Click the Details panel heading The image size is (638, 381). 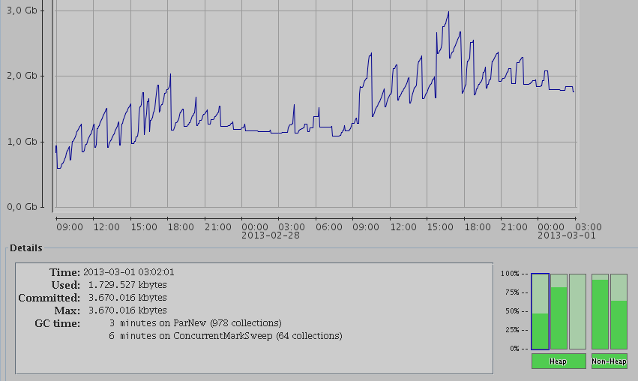(26, 248)
